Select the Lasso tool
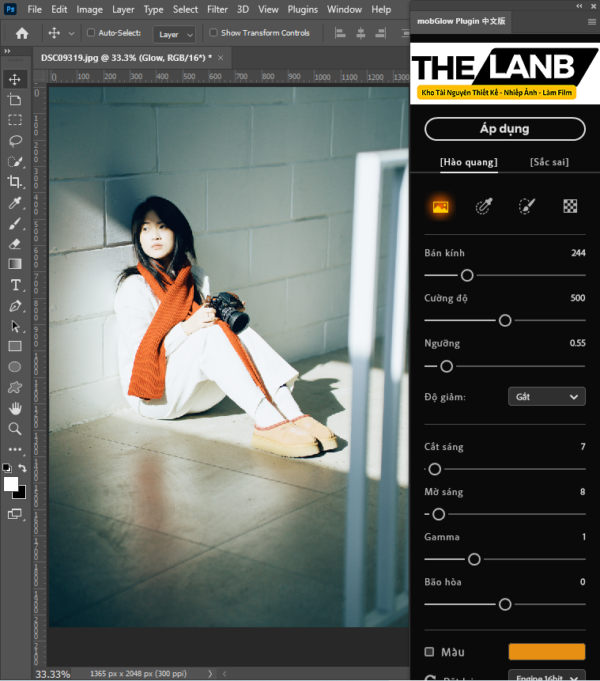 click(x=15, y=140)
